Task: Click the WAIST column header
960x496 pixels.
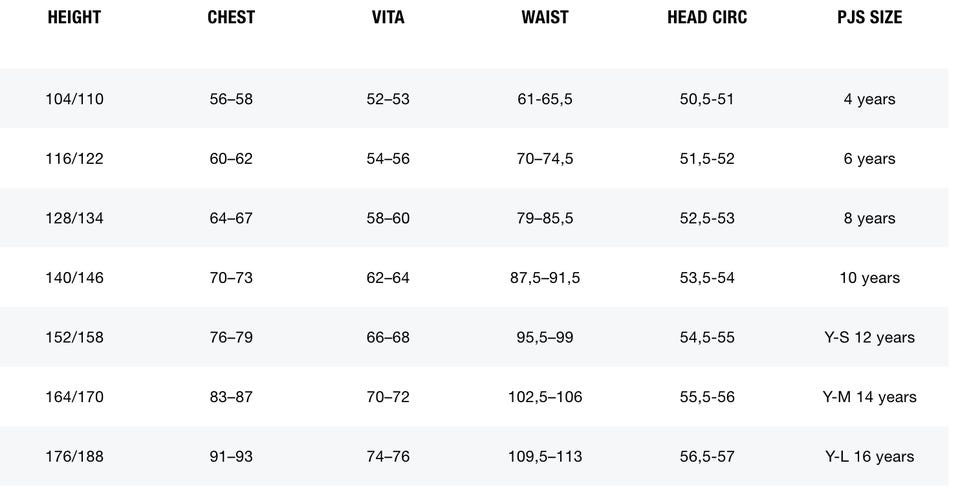Action: (545, 18)
